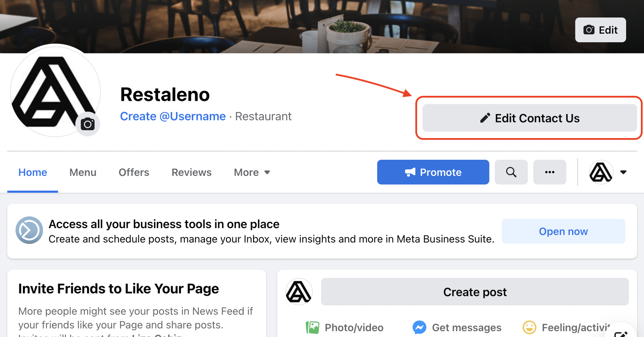
Task: Click the Promote button
Action: tap(433, 172)
